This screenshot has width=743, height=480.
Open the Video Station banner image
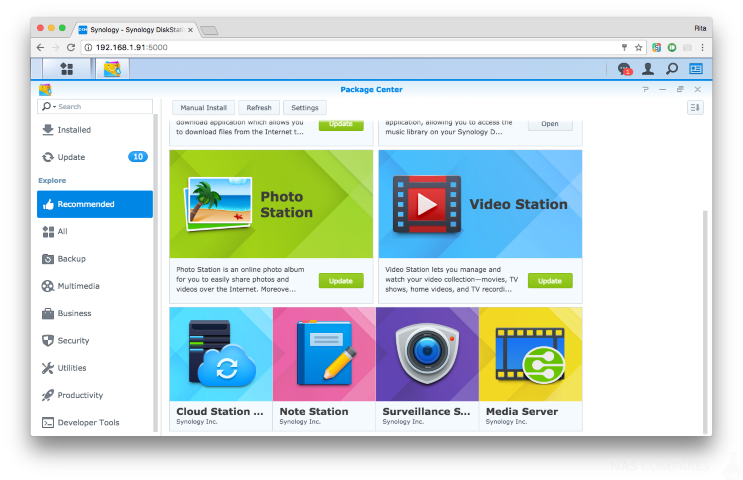[x=480, y=204]
